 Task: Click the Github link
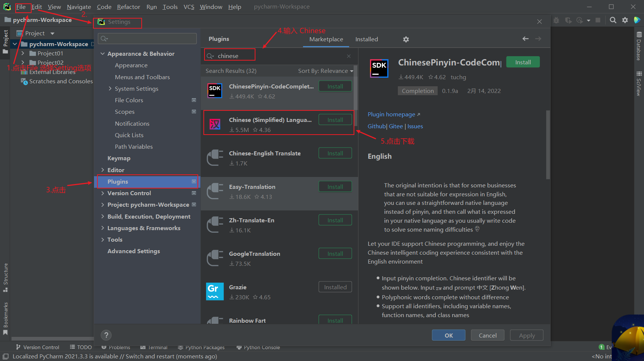tap(377, 126)
